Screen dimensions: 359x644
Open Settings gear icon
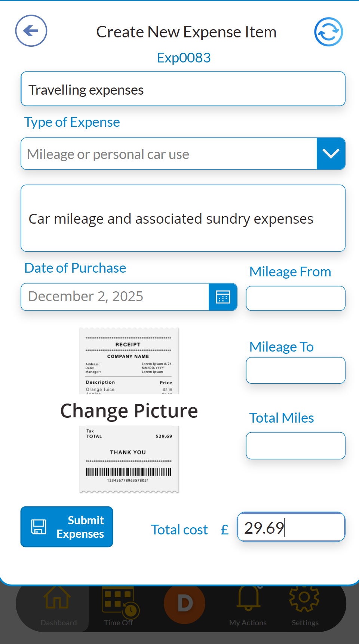[x=304, y=598]
